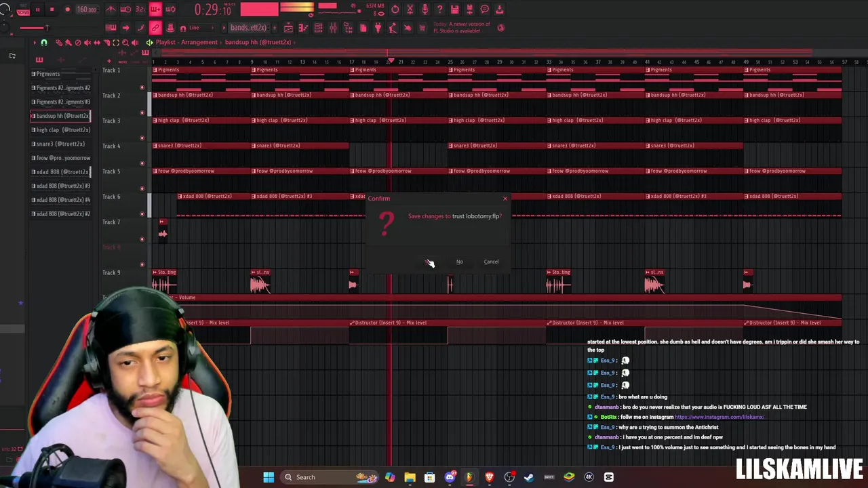The width and height of the screenshot is (868, 488).
Task: Open Steam from the taskbar
Action: 529,477
